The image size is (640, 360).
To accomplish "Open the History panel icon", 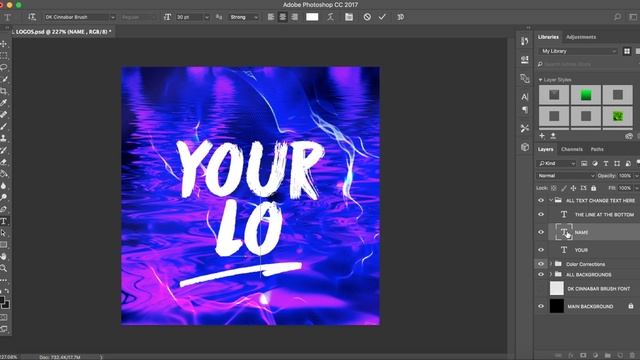I will (x=525, y=41).
